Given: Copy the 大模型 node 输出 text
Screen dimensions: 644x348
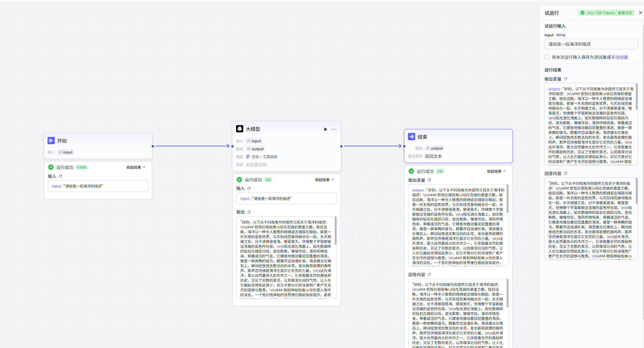Looking at the screenshot, I should (x=249, y=212).
